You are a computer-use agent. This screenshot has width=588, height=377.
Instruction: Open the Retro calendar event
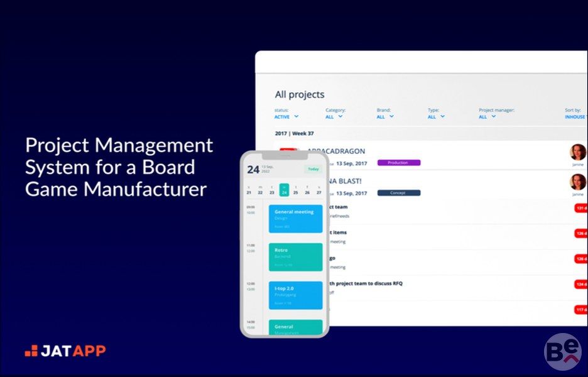(295, 257)
